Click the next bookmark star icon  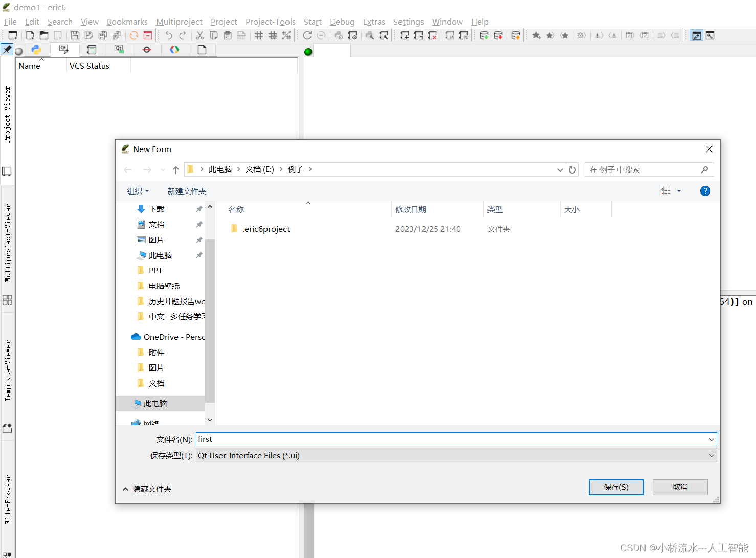tap(550, 35)
